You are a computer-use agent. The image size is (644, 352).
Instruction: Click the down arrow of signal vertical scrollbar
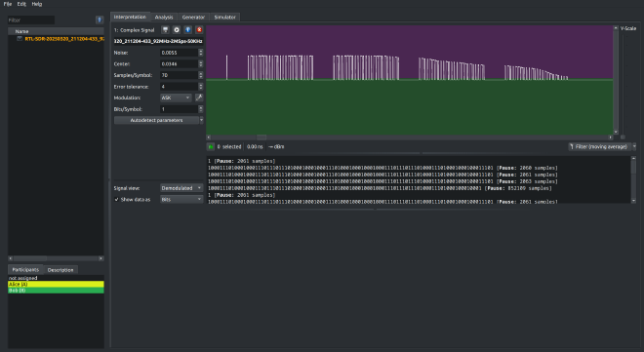616,132
